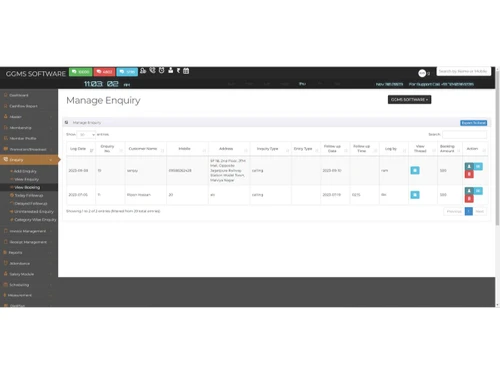Expand the Receipt Management sidebar menu
Screen dimensions: 500x375
pos(29,242)
